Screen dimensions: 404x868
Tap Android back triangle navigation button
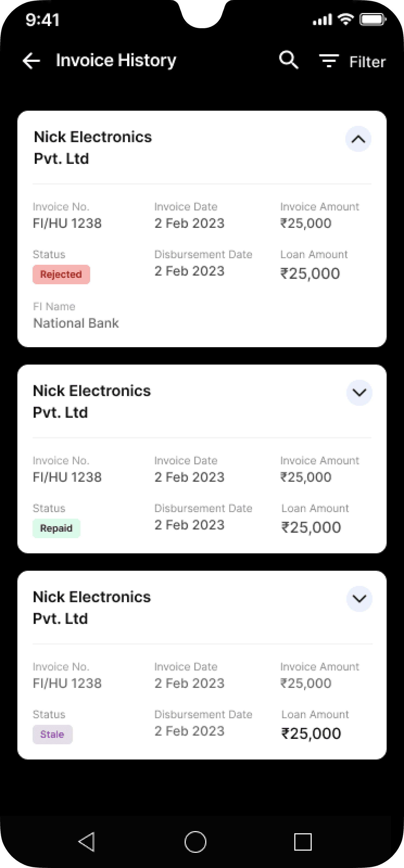pos(87,842)
